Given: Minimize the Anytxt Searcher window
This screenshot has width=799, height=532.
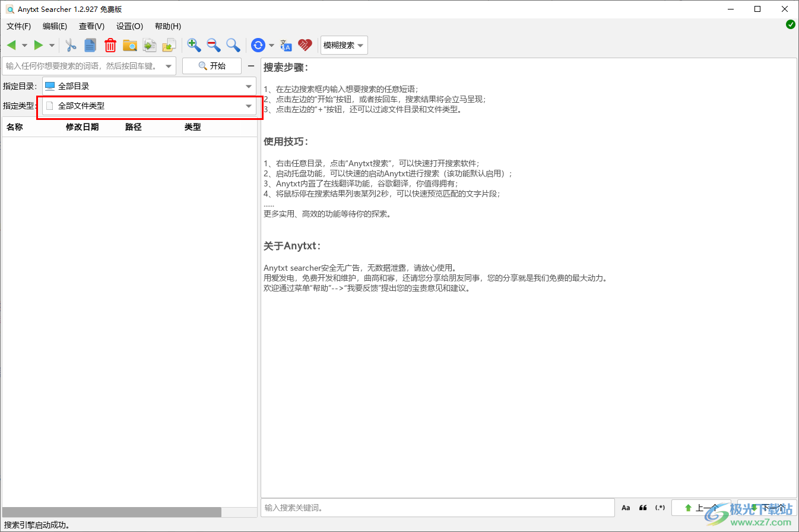Looking at the screenshot, I should point(730,9).
